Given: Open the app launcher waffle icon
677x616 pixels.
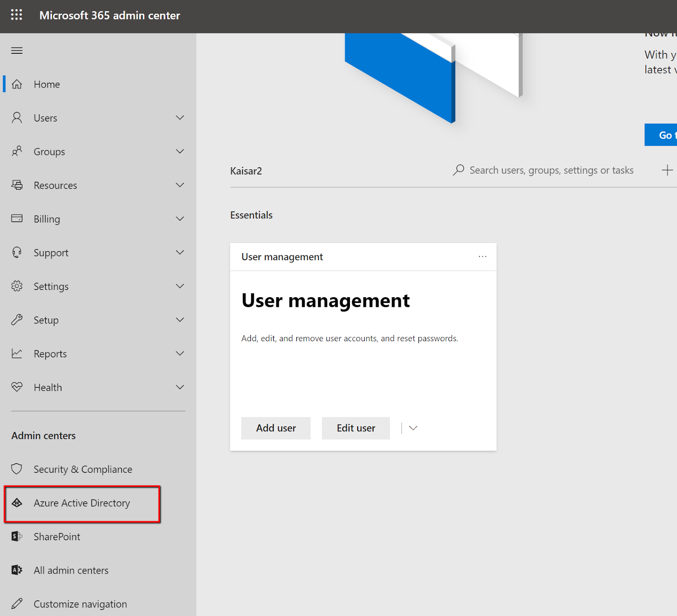Looking at the screenshot, I should coord(17,15).
